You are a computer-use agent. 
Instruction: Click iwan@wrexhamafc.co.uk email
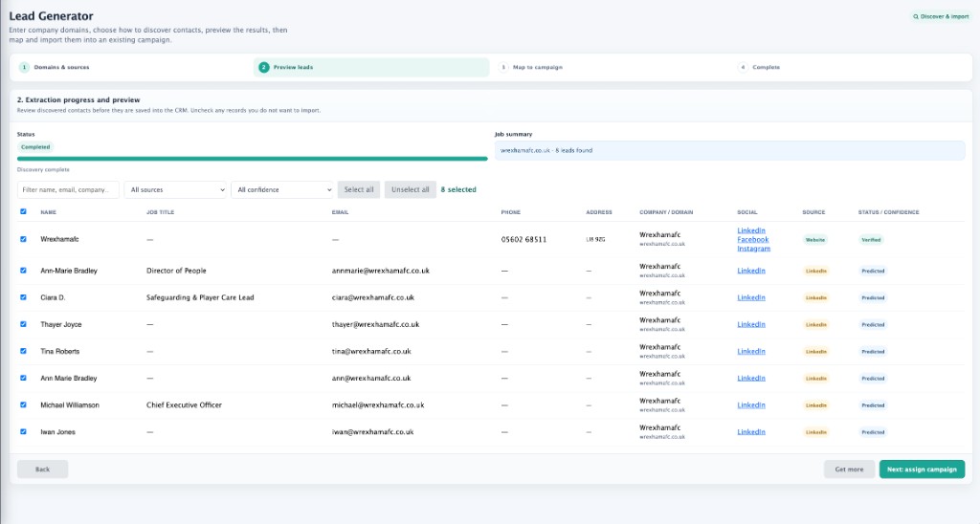tap(373, 431)
